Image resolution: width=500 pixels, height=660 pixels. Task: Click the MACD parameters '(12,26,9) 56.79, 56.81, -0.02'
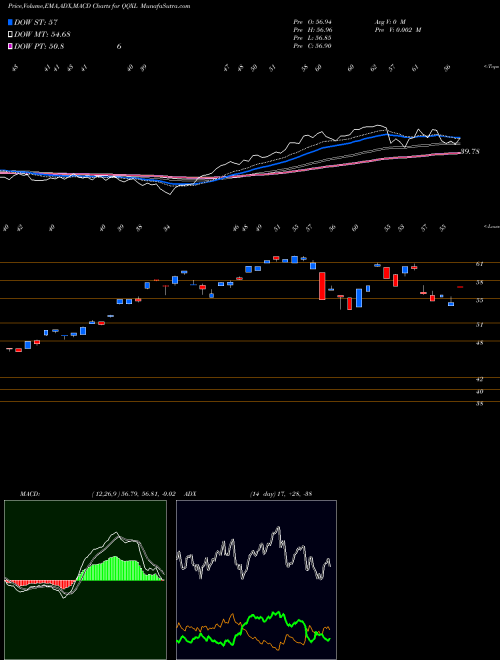click(132, 493)
